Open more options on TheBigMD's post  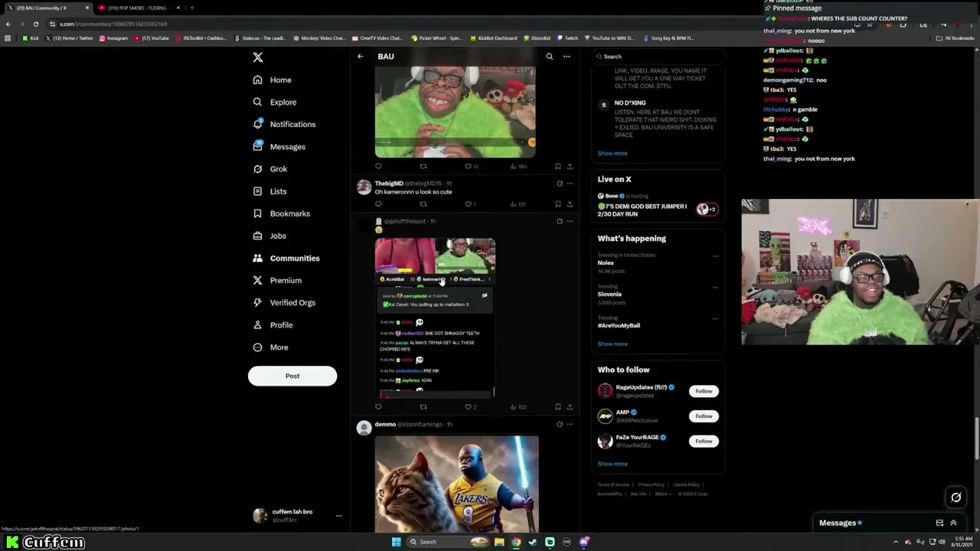570,184
